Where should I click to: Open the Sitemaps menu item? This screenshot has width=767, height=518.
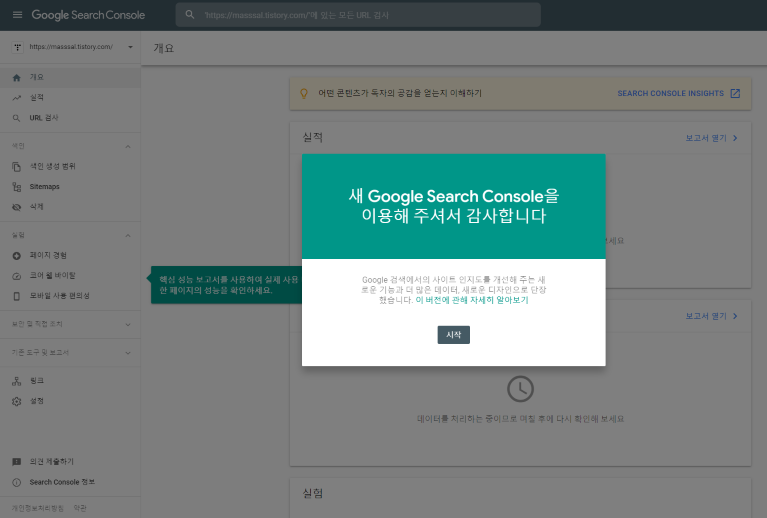pos(70,186)
